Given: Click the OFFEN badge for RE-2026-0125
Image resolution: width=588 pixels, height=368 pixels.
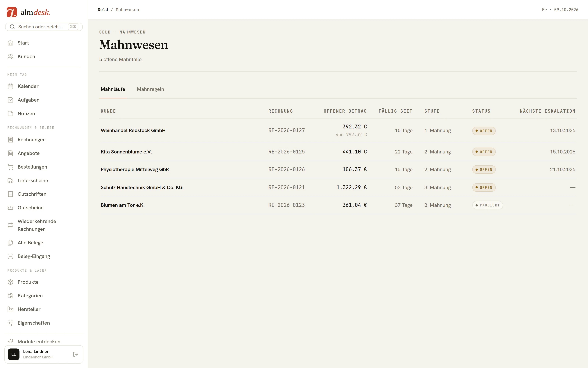Looking at the screenshot, I should 484,152.
